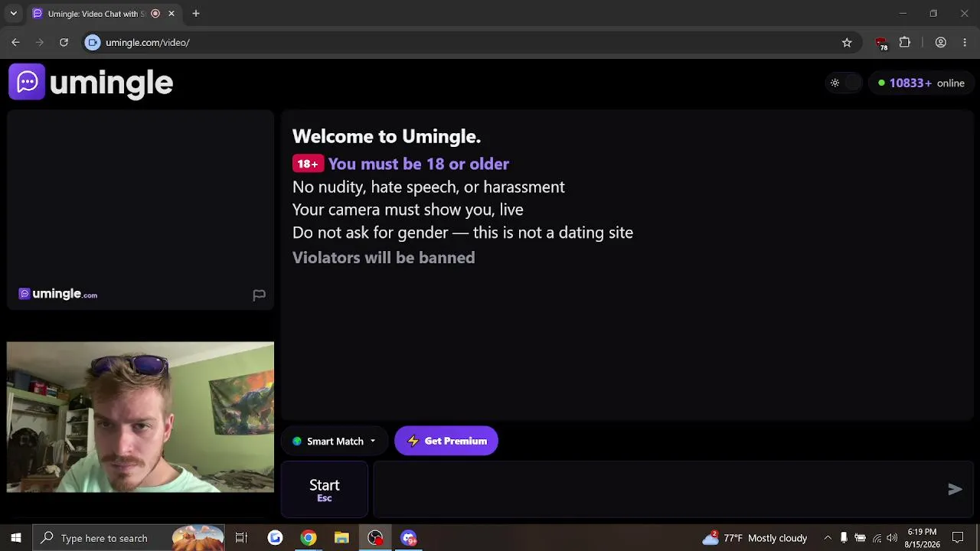Open the network icon in the system tray
The height and width of the screenshot is (551, 980).
(x=877, y=538)
